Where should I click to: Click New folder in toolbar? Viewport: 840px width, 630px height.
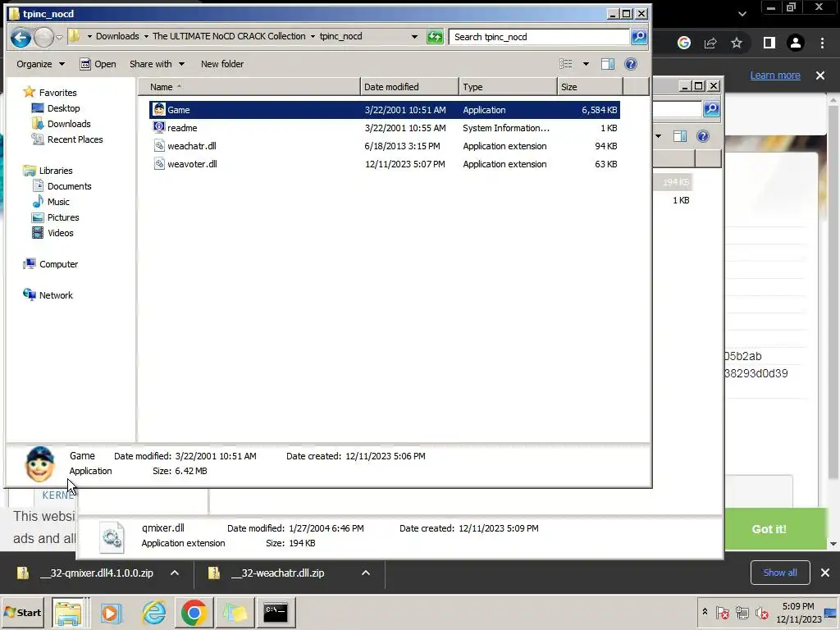[222, 64]
